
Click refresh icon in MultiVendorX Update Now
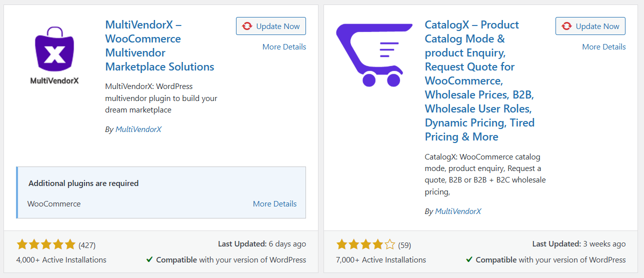pyautogui.click(x=247, y=26)
